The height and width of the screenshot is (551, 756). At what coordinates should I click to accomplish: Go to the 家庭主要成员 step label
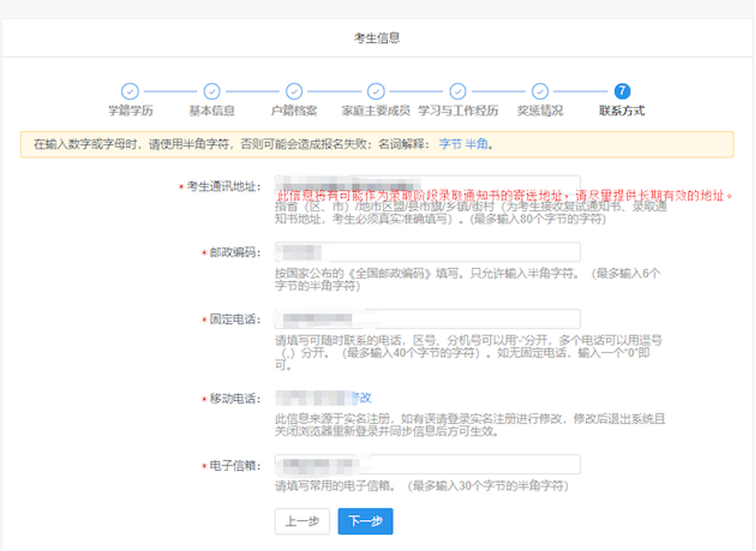point(376,111)
